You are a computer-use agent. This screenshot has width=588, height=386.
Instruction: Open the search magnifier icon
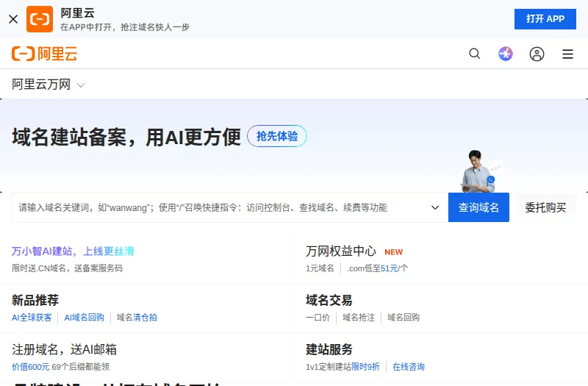coord(475,54)
